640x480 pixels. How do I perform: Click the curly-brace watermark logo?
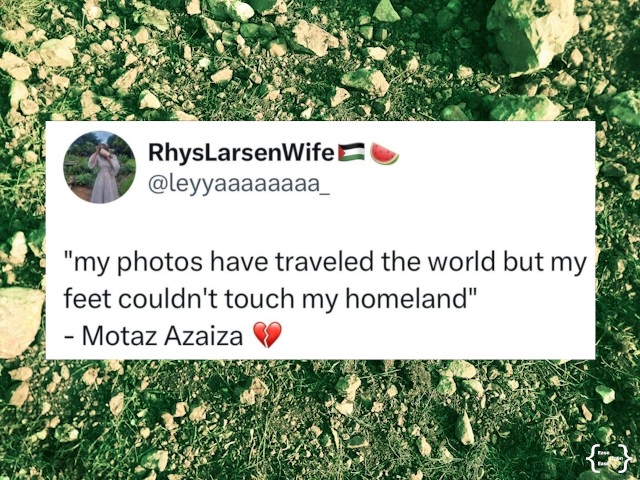point(610,457)
